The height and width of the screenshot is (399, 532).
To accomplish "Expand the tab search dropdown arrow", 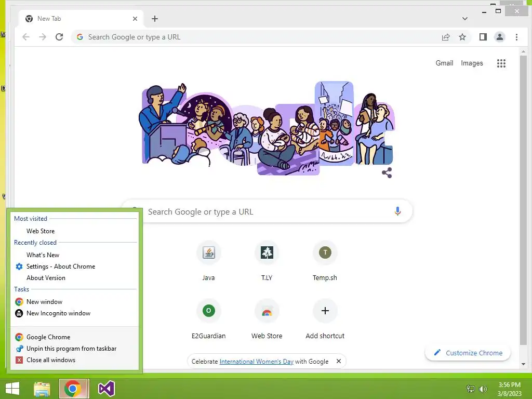I will click(465, 19).
